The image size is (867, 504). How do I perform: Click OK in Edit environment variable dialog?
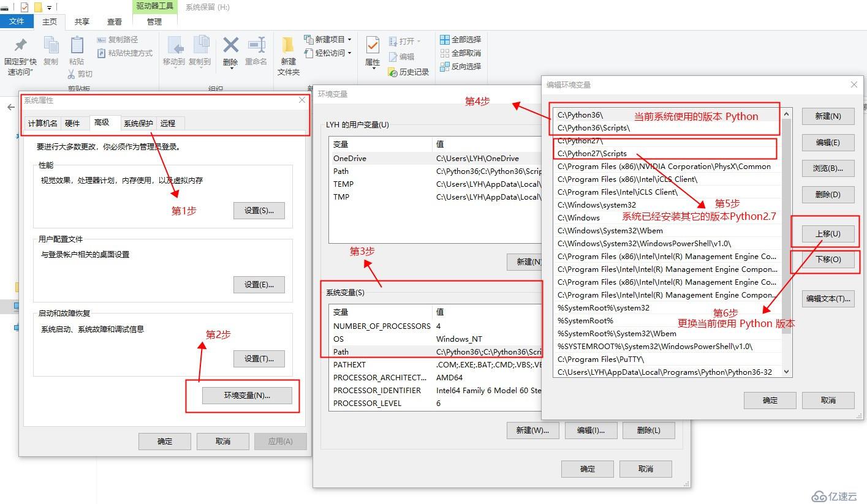[770, 400]
